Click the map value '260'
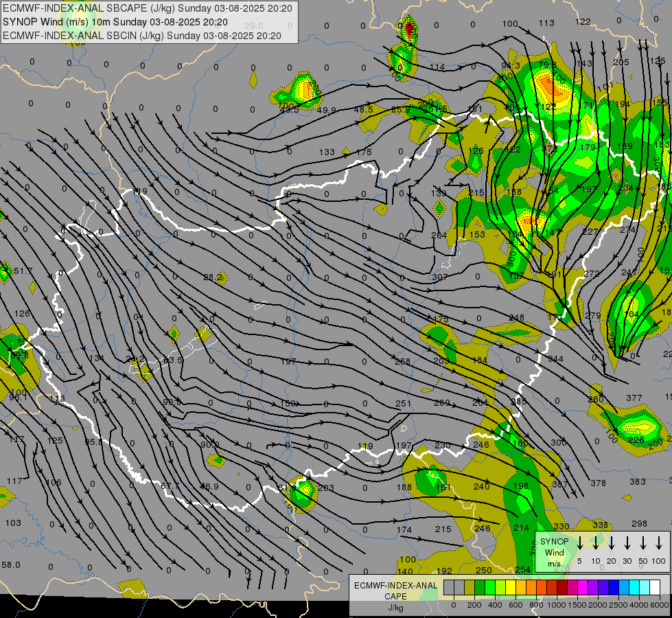Screen dimensions: 672x618 (x=596, y=399)
